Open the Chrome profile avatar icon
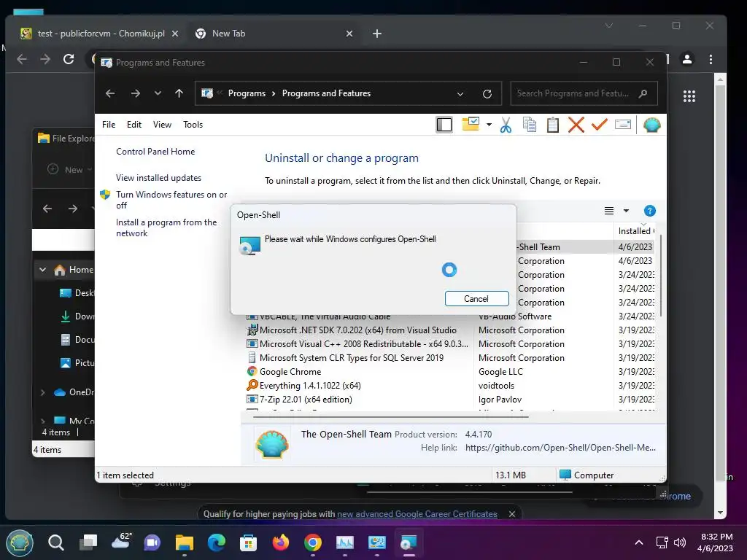The image size is (747, 560). (x=687, y=59)
